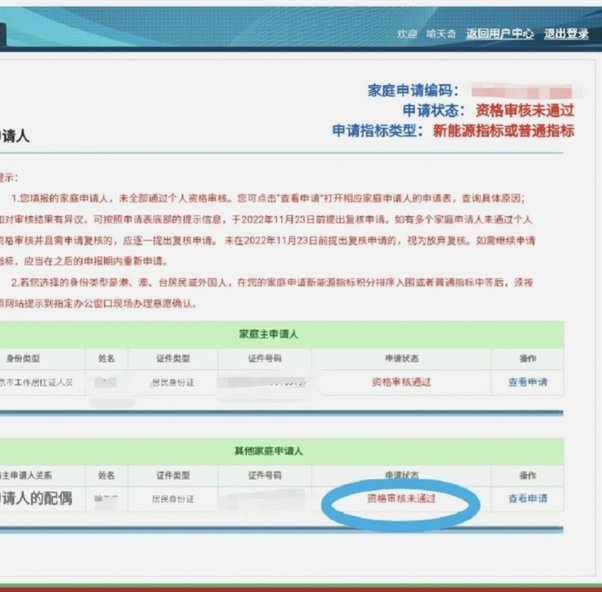Click the 证件类型 header in other applicants table
Screen dimensions: 602x592
[x=173, y=475]
